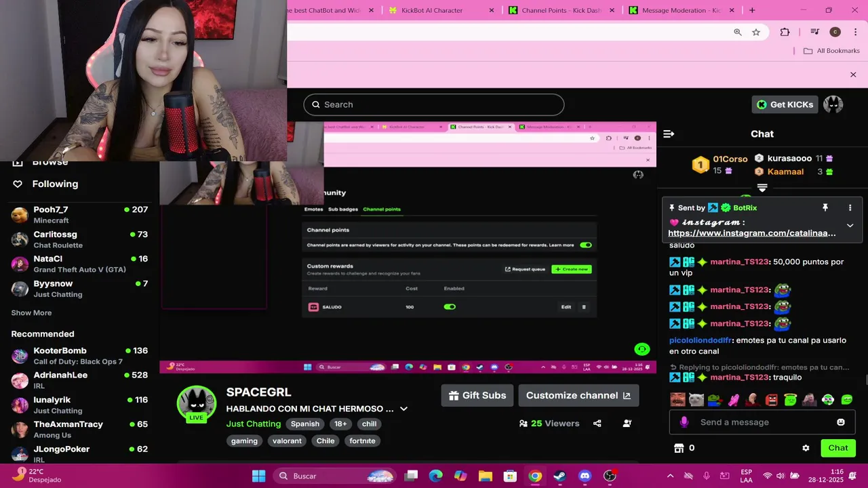Image resolution: width=868 pixels, height=488 pixels.
Task: Open KooterBomb recommended channel
Action: coord(79,356)
